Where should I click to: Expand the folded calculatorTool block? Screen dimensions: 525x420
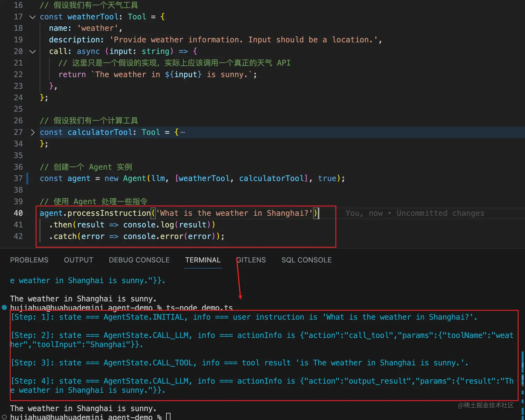pos(33,132)
